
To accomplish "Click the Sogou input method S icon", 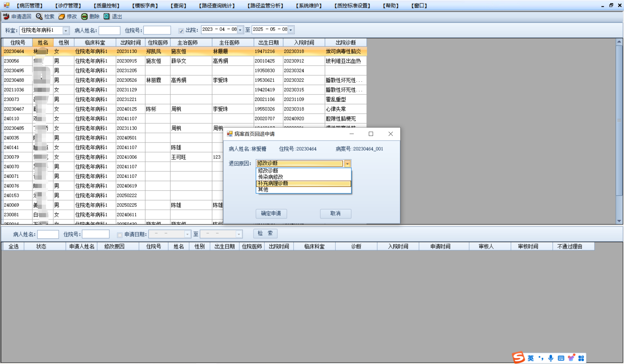I will pyautogui.click(x=518, y=358).
